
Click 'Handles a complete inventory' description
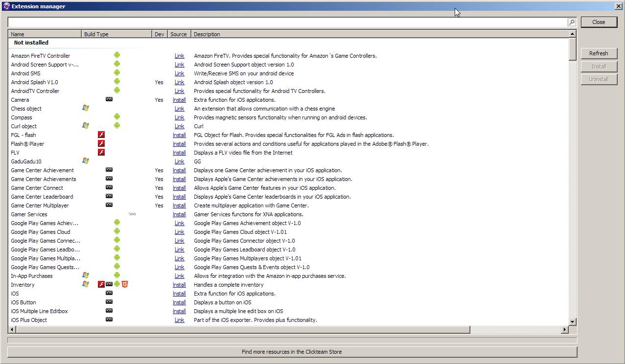point(229,285)
